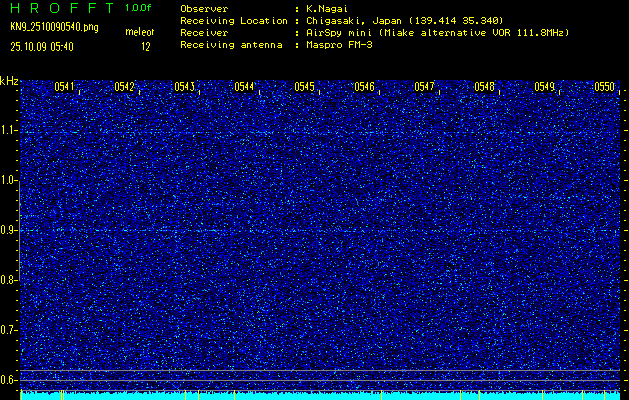
Task: Click the 0541 time marker
Action: point(64,87)
